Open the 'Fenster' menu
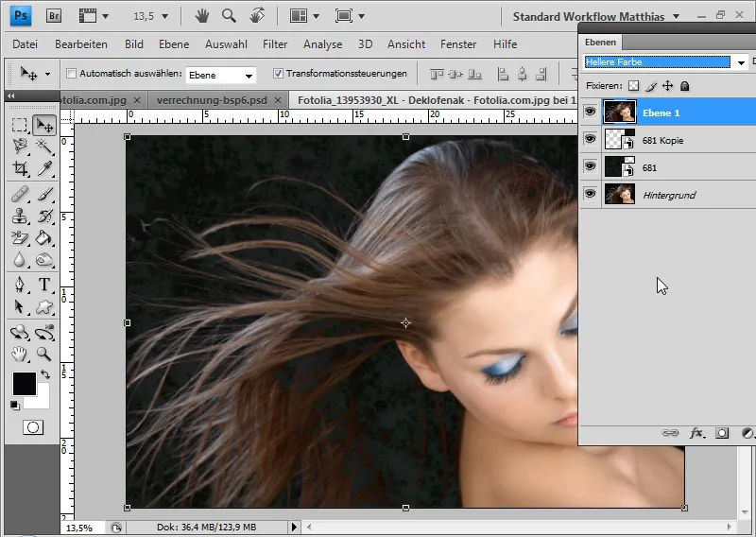756x537 pixels. (458, 44)
